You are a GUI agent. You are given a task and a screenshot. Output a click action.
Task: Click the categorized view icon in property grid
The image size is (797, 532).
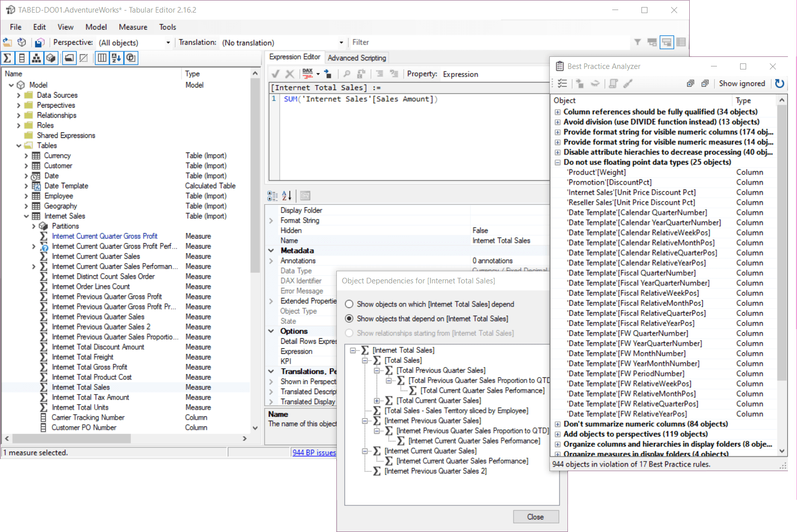tap(272, 195)
